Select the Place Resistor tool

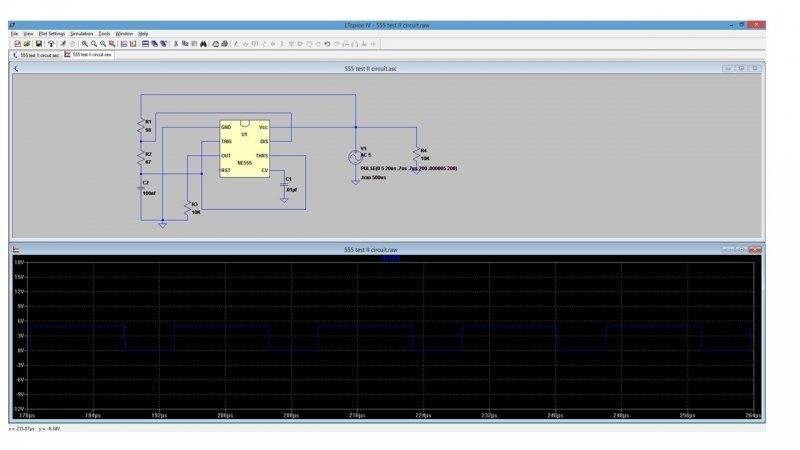coord(264,44)
